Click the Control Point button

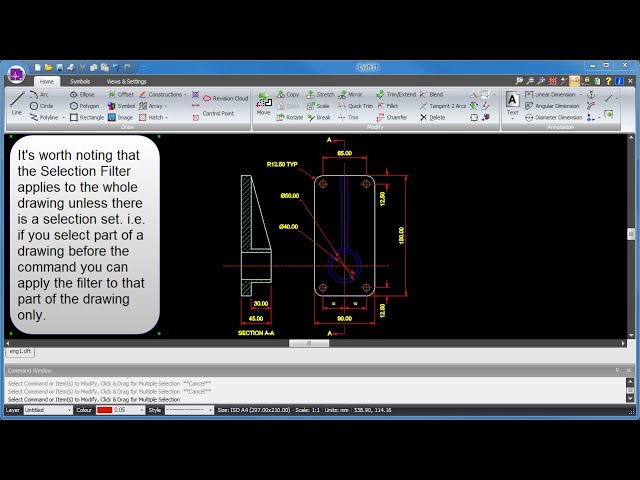click(x=218, y=113)
